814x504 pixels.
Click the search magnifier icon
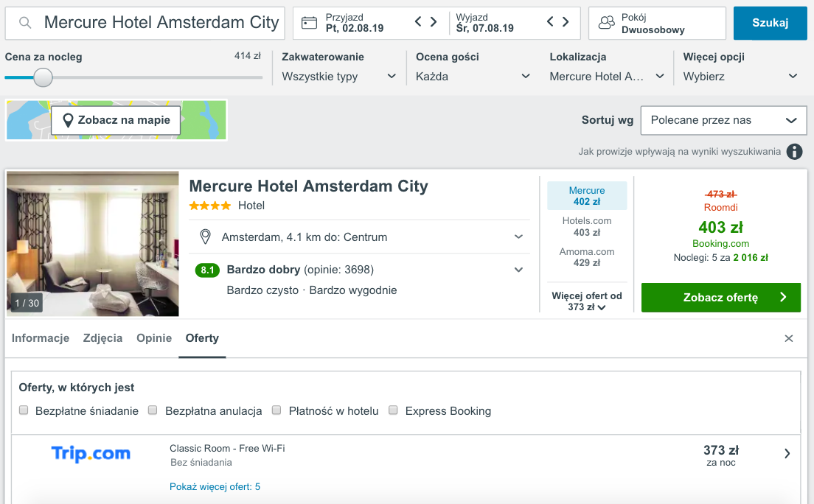[x=25, y=23]
